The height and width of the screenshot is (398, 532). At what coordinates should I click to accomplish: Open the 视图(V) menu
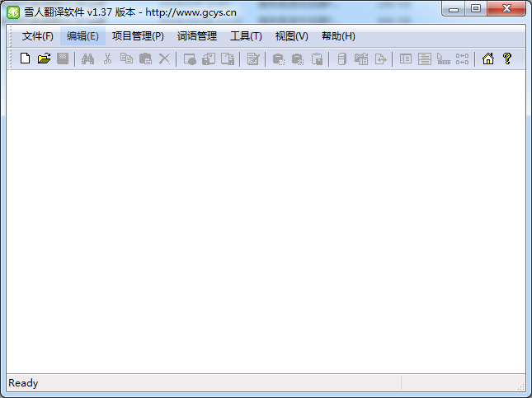(292, 36)
